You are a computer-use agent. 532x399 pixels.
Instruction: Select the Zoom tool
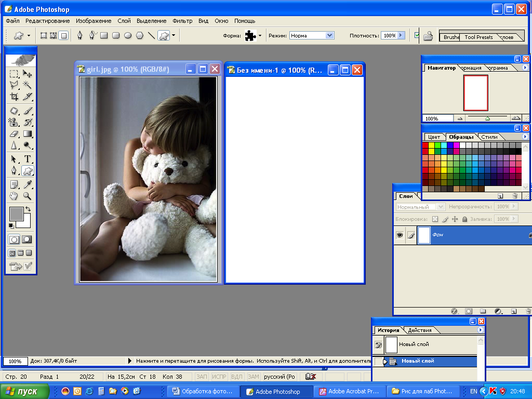click(x=27, y=196)
